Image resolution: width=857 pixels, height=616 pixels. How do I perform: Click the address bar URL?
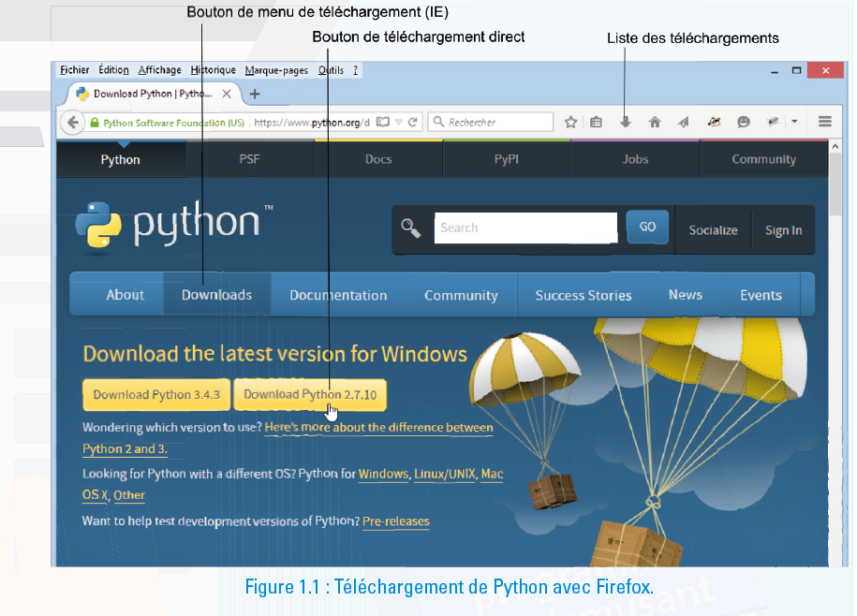(x=312, y=123)
